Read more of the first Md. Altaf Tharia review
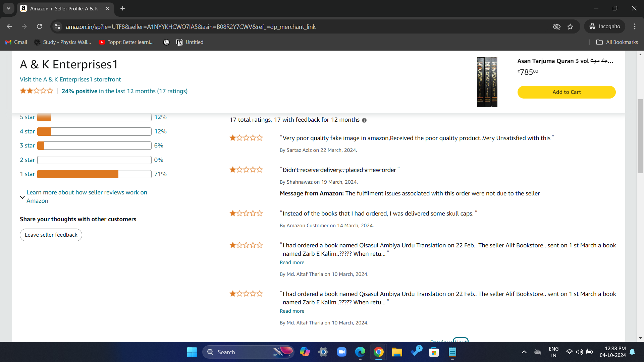 tap(292, 262)
